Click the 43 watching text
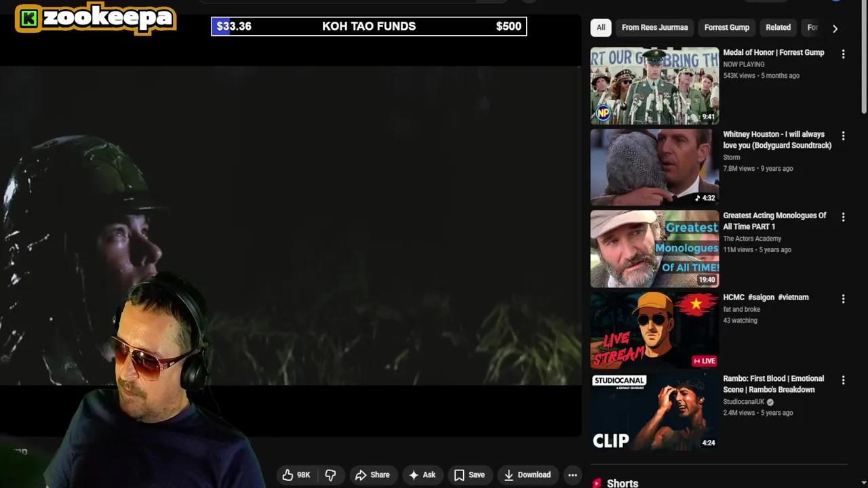Image resolution: width=868 pixels, height=488 pixels. 740,321
